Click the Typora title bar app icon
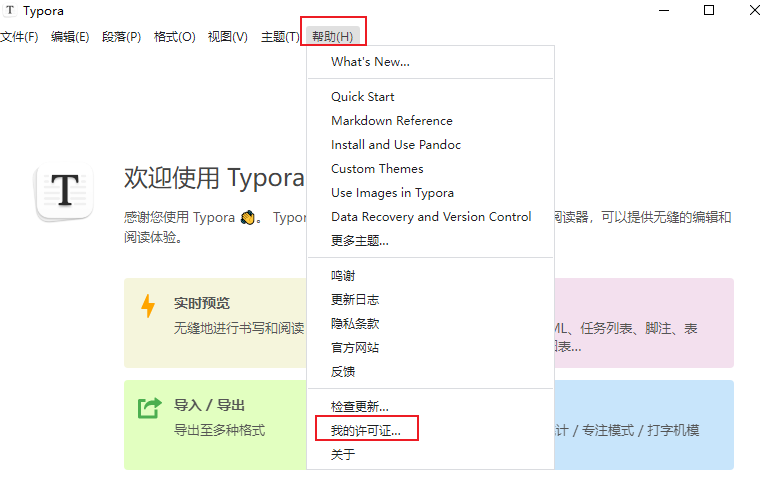The width and height of the screenshot is (772, 483). coord(10,11)
